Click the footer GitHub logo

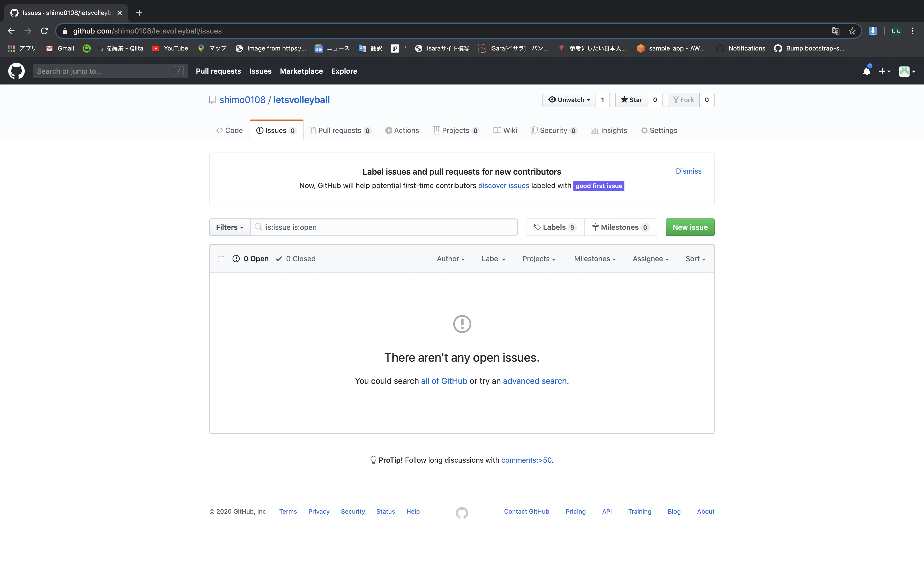click(x=462, y=513)
